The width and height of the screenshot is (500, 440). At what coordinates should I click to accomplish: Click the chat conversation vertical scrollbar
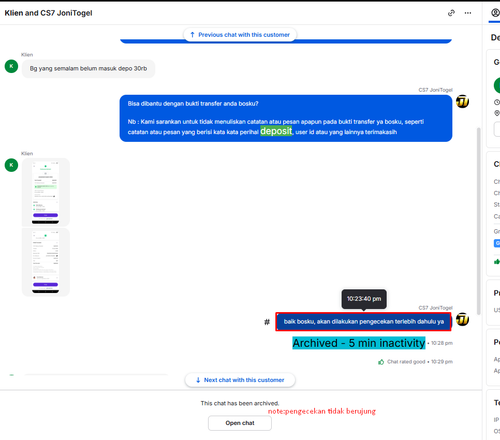tap(479, 221)
